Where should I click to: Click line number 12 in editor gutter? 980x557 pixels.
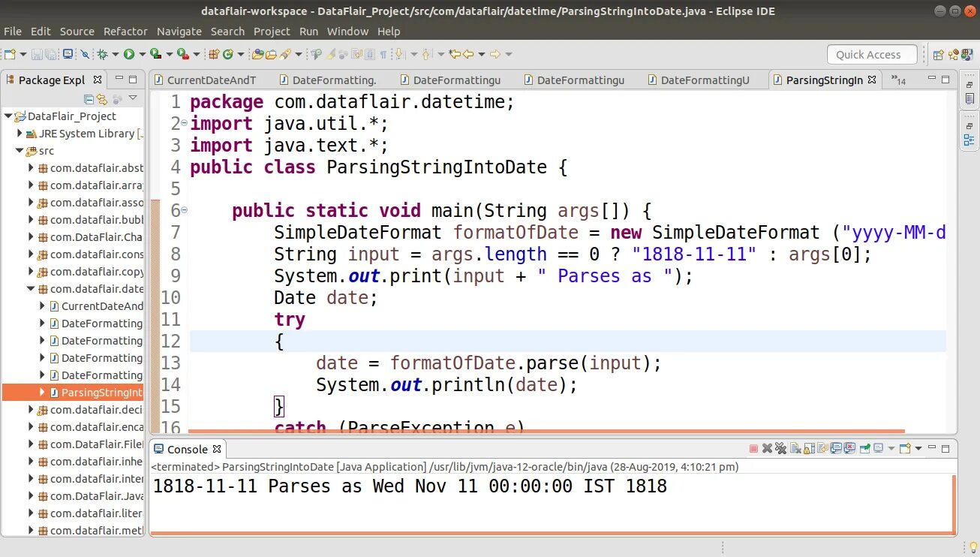pos(170,342)
